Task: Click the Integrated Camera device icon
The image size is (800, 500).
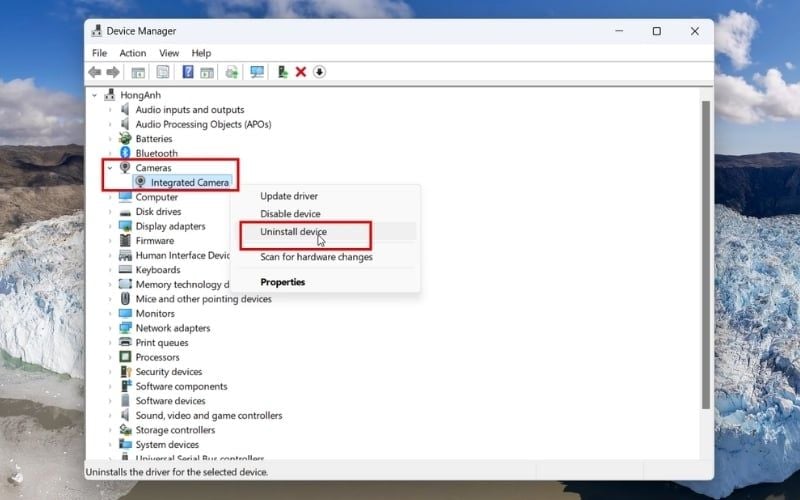Action: (140, 182)
